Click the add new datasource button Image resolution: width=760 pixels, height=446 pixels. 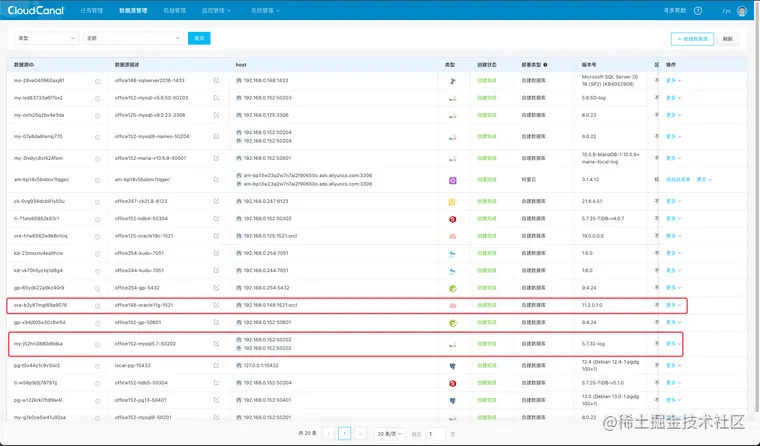pyautogui.click(x=692, y=39)
